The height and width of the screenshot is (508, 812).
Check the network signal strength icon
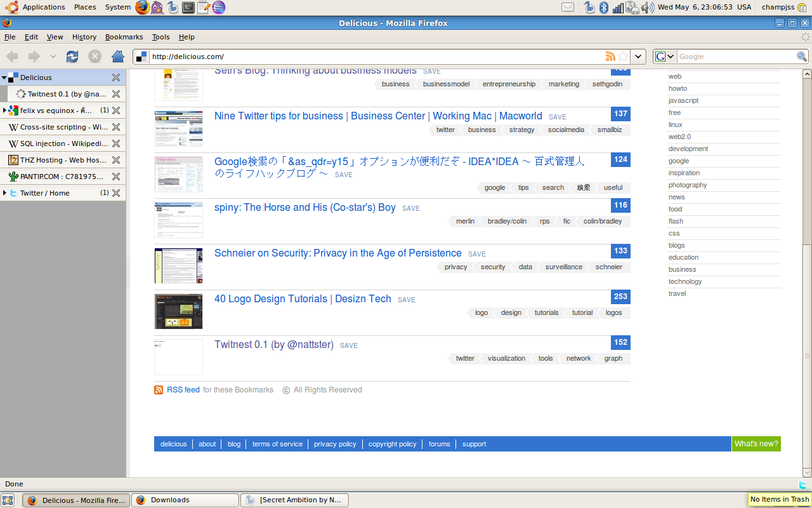point(618,8)
